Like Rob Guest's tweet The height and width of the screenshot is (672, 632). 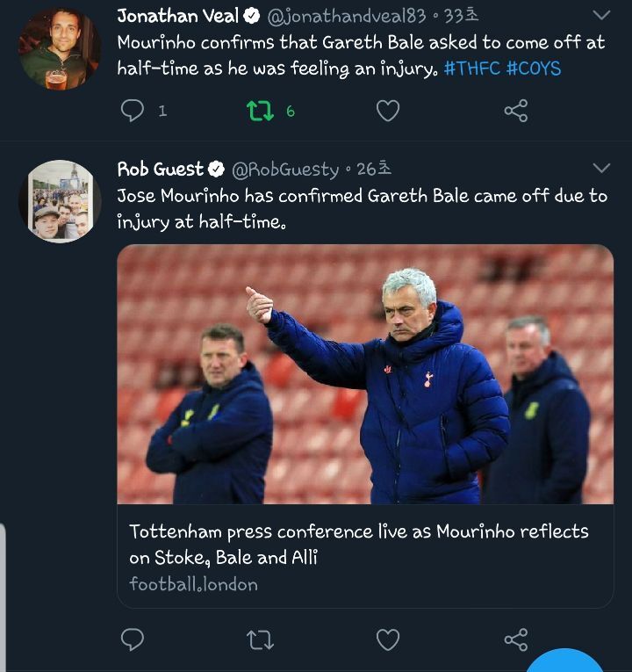point(387,639)
